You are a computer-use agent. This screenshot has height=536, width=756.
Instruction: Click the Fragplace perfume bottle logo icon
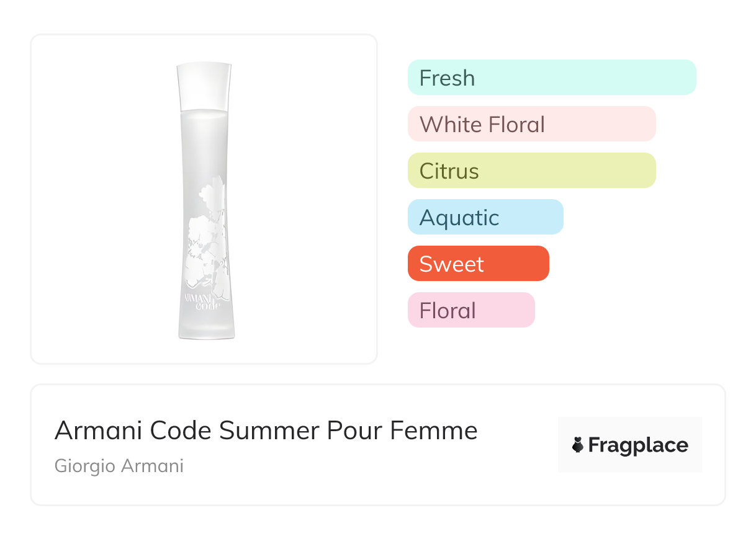tap(578, 445)
